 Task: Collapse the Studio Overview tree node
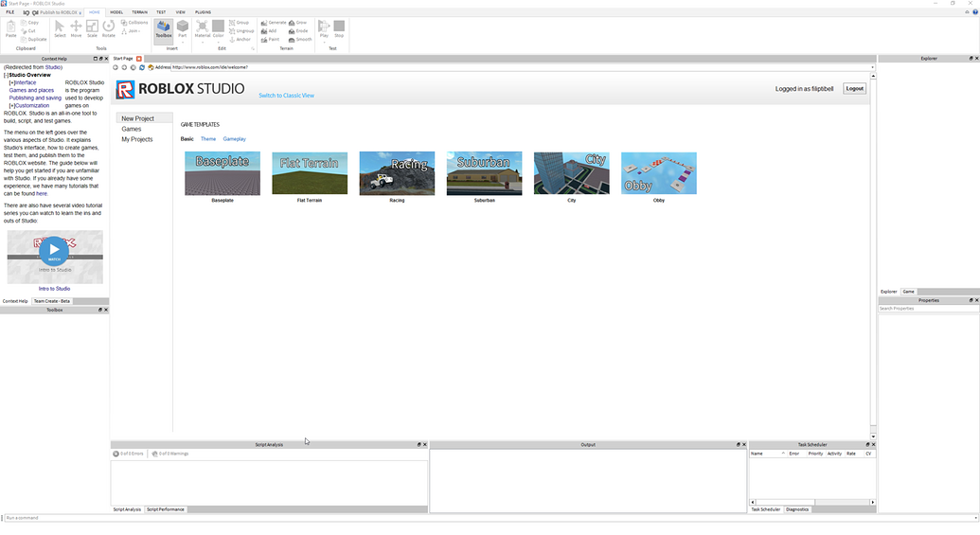pos(6,75)
